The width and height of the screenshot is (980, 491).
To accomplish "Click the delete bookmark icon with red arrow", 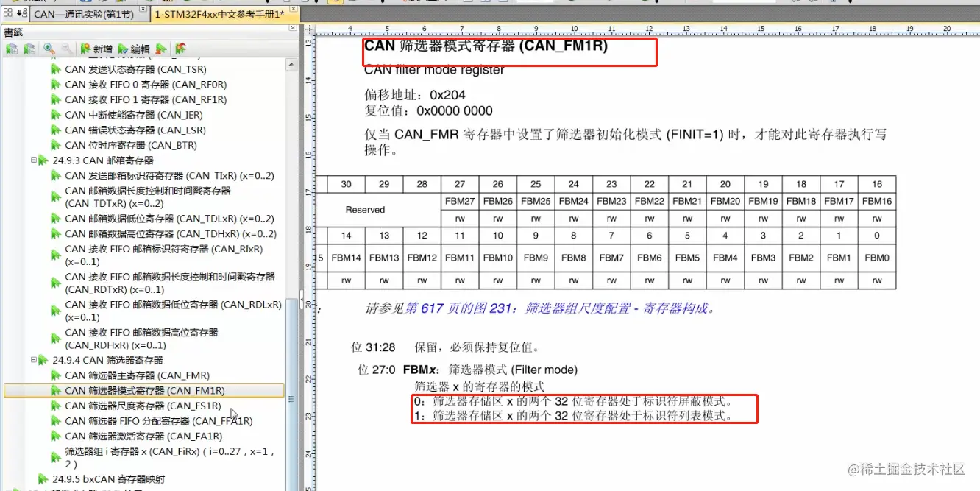I will [161, 49].
